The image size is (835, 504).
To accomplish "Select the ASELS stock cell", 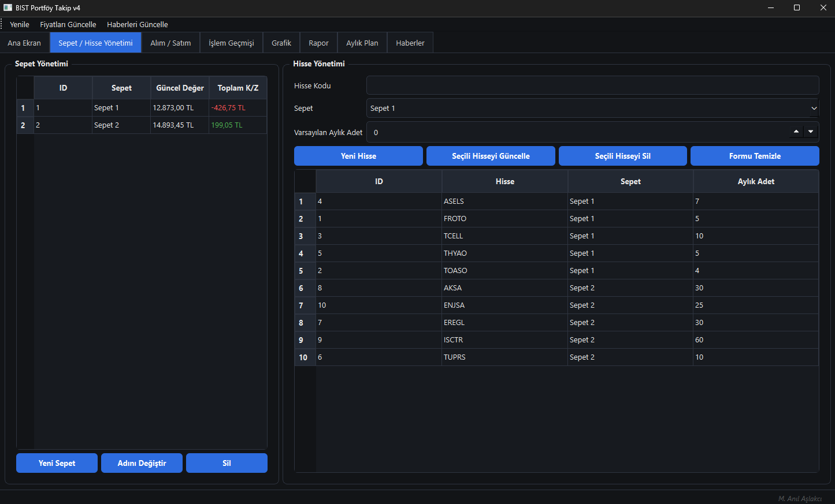I will pyautogui.click(x=504, y=201).
